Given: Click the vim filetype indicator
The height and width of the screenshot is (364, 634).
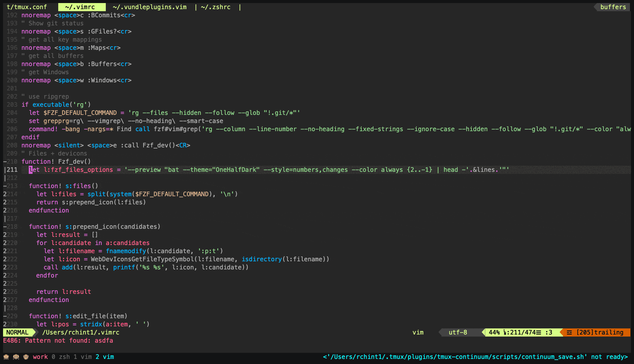Looking at the screenshot, I should [x=418, y=332].
